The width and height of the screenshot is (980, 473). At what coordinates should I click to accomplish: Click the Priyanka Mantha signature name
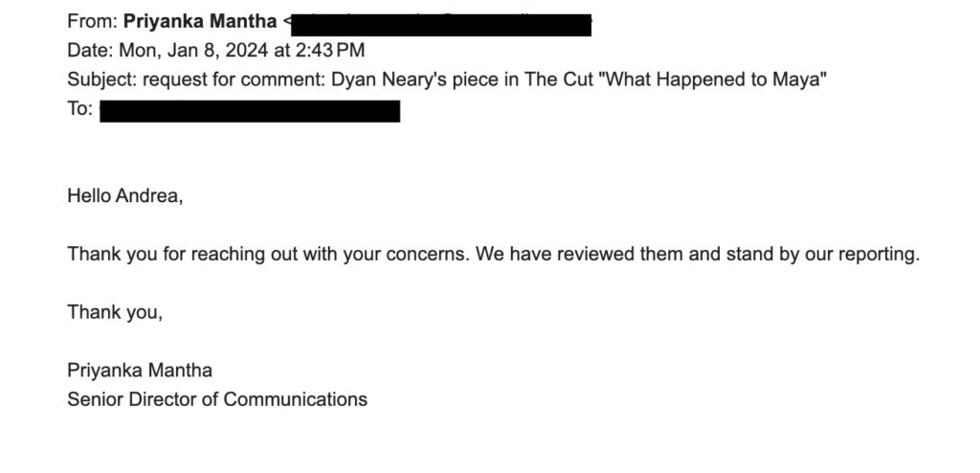click(140, 371)
